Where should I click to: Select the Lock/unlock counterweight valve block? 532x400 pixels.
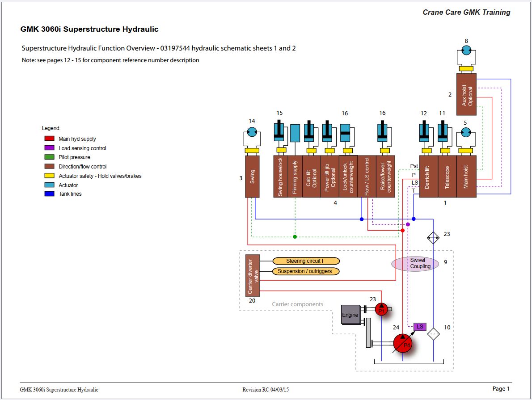(348, 177)
